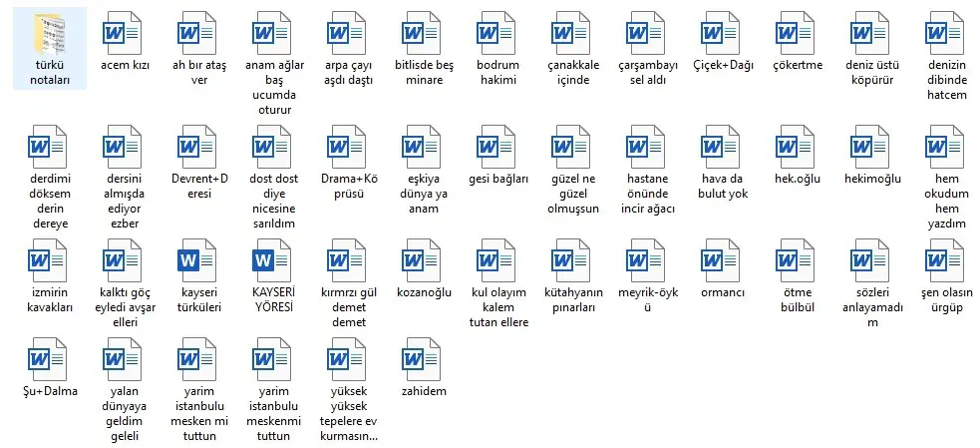Screen dimensions: 980x448
Task: Click the ormancı document icon
Action: (x=724, y=259)
